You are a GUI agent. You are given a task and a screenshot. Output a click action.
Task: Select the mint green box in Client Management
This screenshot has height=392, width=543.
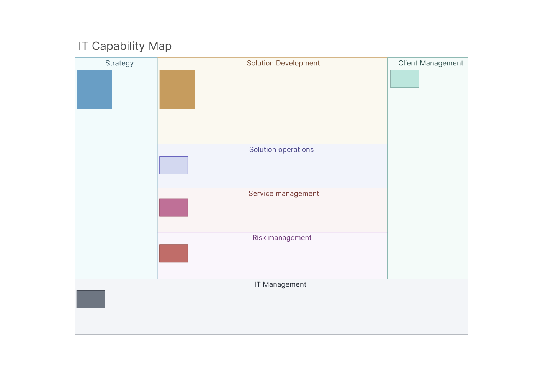coord(404,79)
